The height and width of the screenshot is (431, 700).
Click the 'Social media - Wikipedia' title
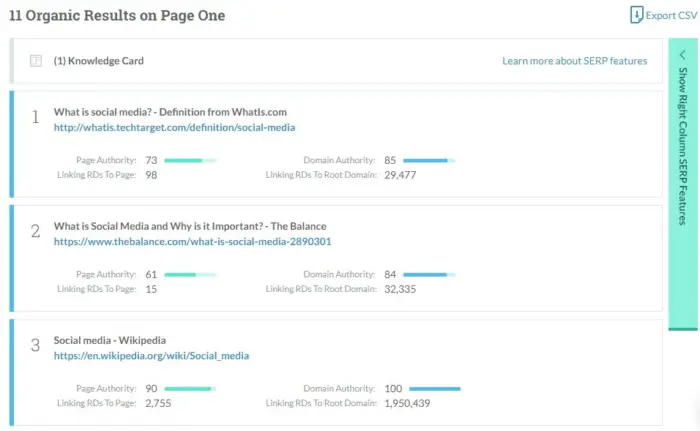110,340
